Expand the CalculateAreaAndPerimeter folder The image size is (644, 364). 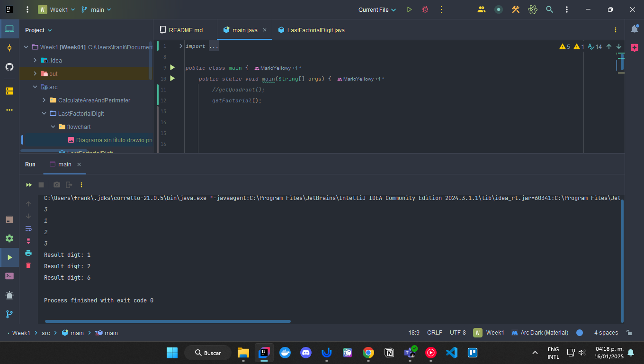(44, 100)
